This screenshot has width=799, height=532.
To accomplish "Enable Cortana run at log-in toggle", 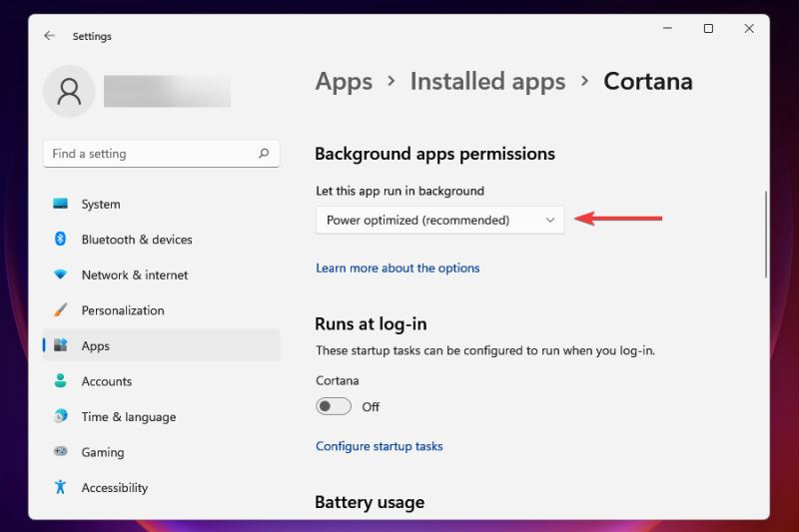I will (x=334, y=406).
